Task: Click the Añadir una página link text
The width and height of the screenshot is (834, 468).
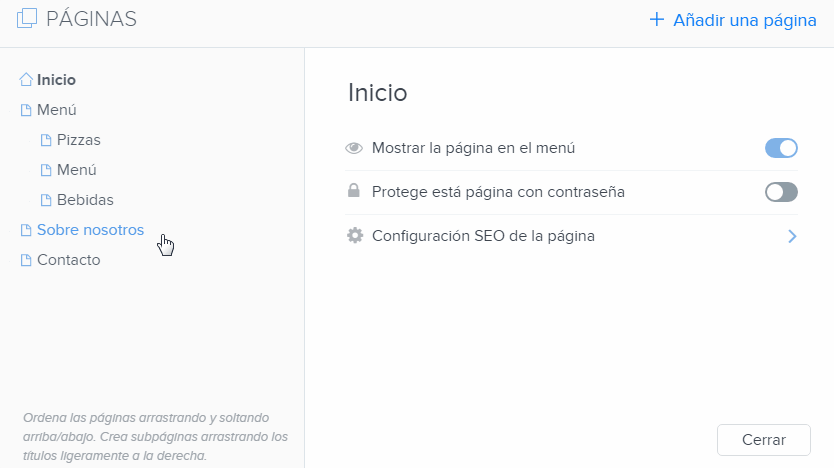Action: (x=745, y=20)
